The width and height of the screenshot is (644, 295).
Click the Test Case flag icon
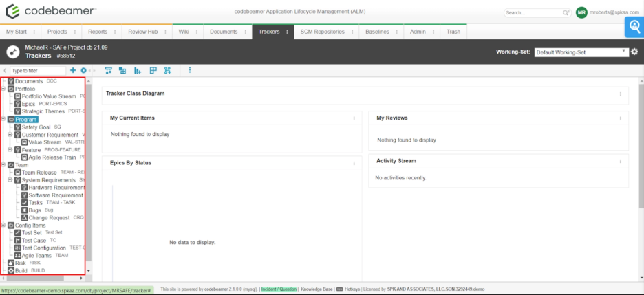(18, 241)
